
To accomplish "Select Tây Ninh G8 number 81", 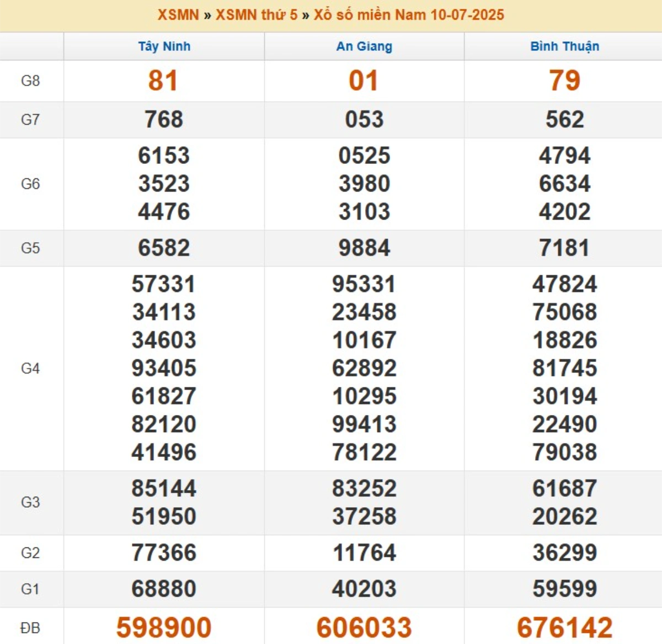I will (163, 81).
